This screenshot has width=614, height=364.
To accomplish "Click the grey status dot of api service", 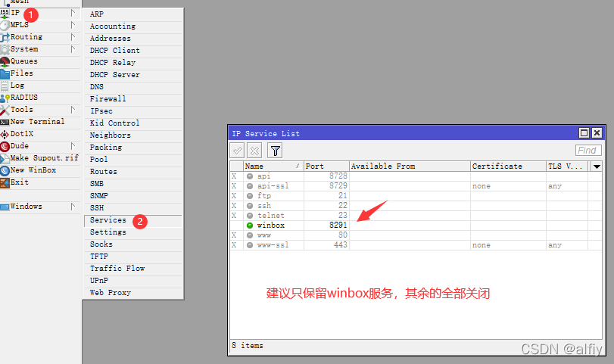I will point(250,176).
